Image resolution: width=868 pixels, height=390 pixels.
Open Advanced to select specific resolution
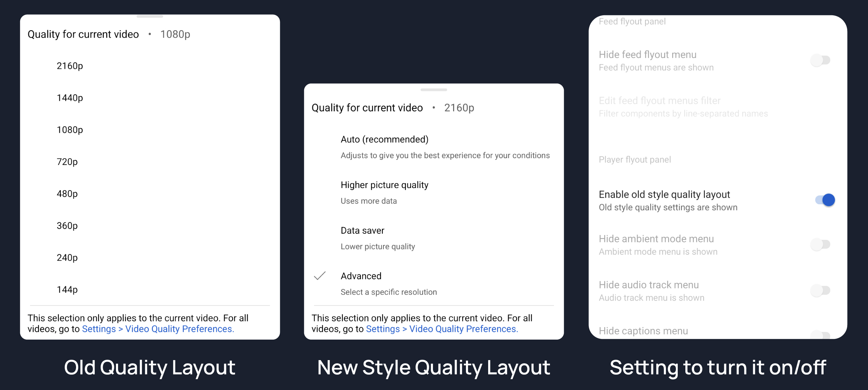361,276
